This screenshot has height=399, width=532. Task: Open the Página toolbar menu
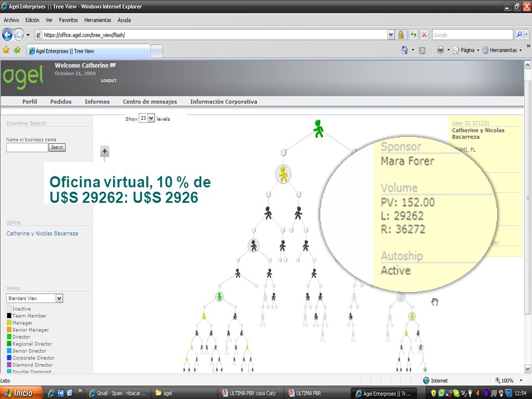[x=466, y=50]
